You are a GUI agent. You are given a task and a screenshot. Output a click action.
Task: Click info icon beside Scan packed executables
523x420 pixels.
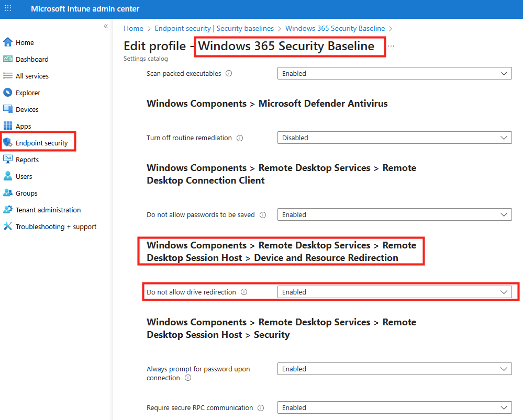tap(229, 74)
